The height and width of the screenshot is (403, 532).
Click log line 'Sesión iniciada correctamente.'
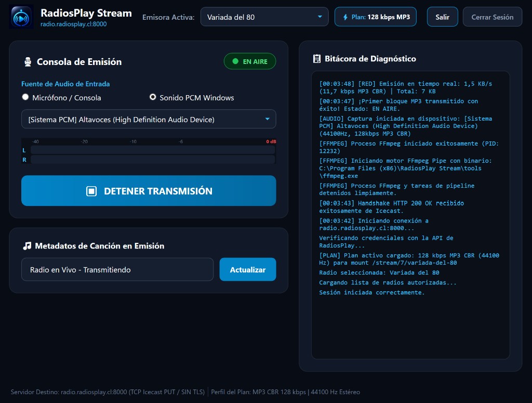tap(372, 293)
